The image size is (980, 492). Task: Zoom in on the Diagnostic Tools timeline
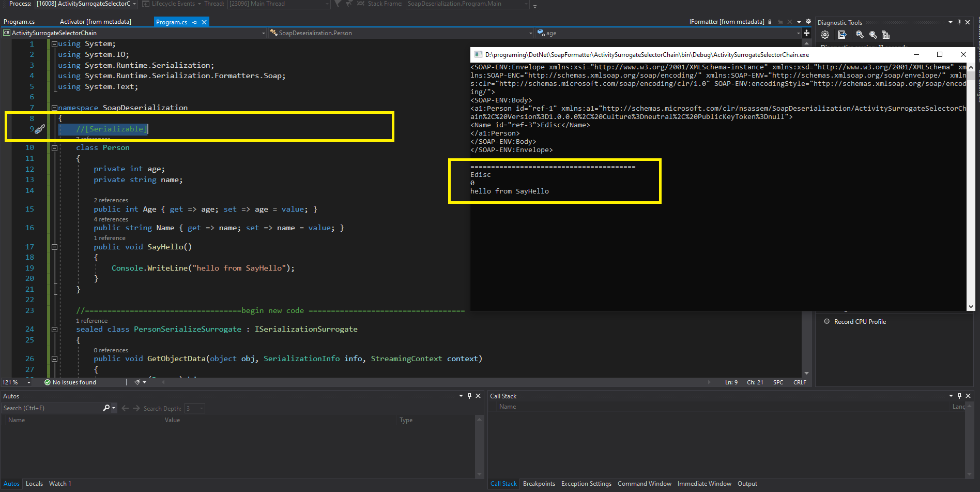[x=860, y=35]
